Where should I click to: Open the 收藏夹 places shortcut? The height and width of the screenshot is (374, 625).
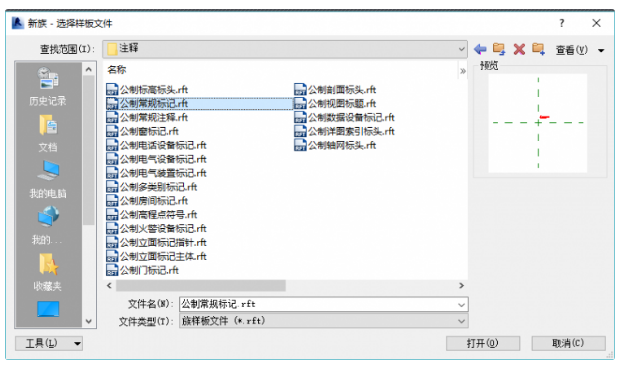[x=48, y=272]
